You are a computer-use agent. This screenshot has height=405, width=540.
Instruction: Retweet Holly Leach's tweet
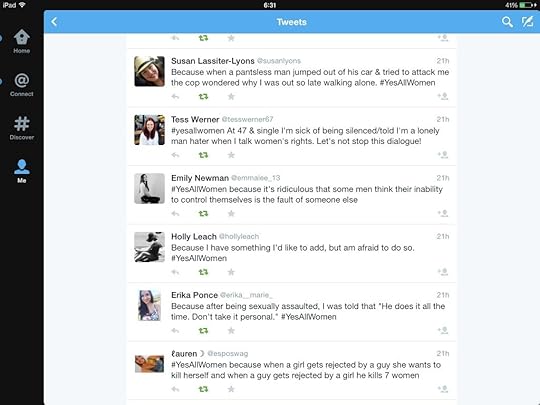pos(203,272)
